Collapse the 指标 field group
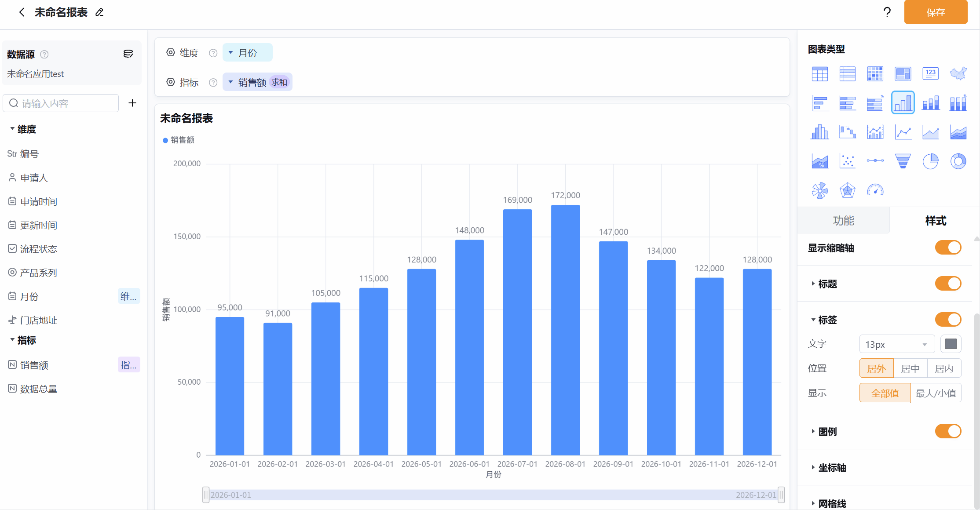This screenshot has width=980, height=510. [x=12, y=340]
